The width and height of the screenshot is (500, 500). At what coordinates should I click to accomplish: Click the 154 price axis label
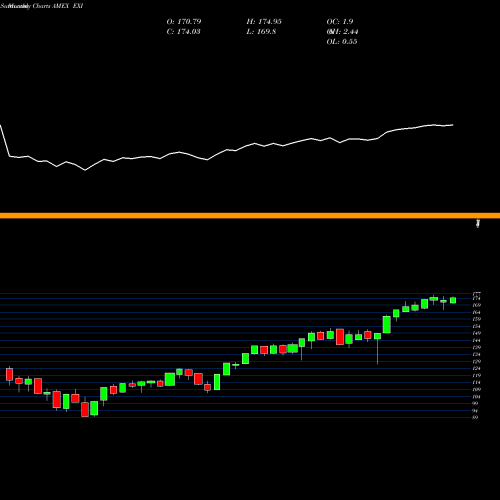coord(476,326)
